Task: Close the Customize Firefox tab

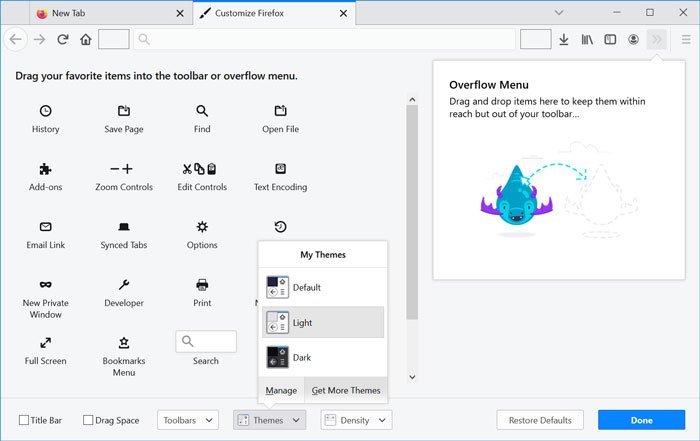Action: pos(343,13)
